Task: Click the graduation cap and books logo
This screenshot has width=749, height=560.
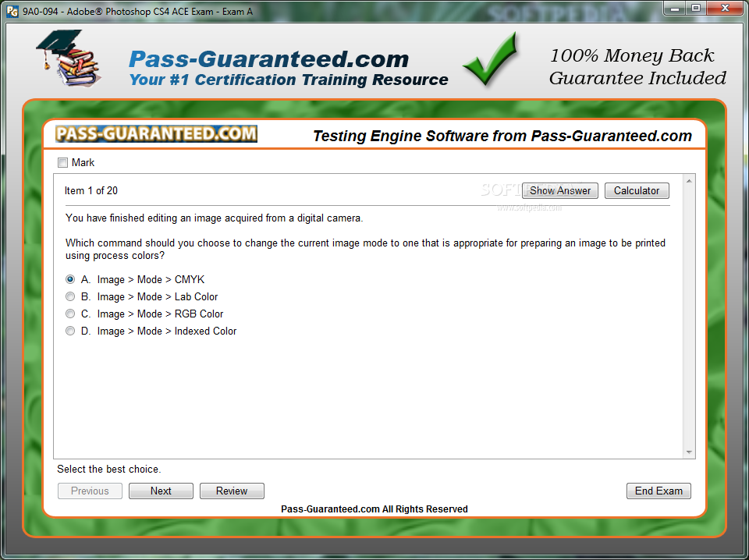Action: coord(69,58)
